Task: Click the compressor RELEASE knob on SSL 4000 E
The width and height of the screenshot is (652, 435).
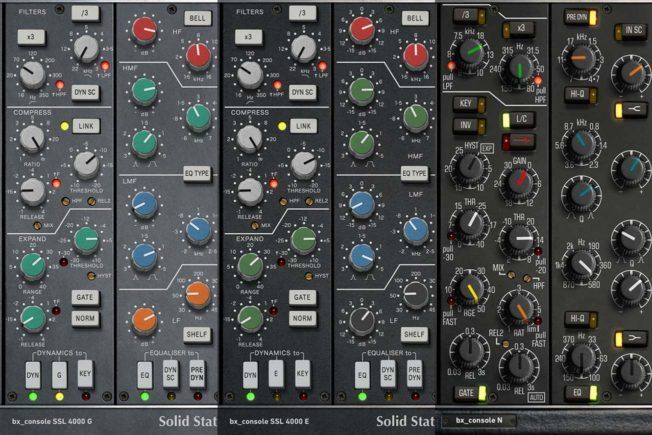Action: coord(250,192)
